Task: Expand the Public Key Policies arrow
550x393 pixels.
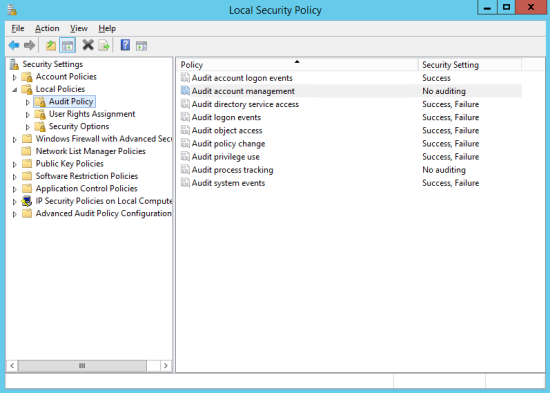Action: [x=15, y=165]
